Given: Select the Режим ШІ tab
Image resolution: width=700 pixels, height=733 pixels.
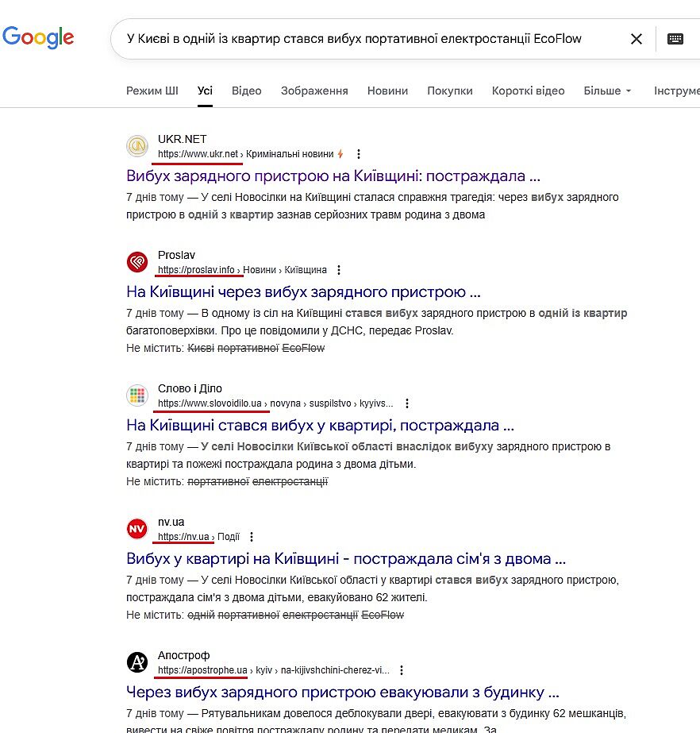Looking at the screenshot, I should 152,91.
